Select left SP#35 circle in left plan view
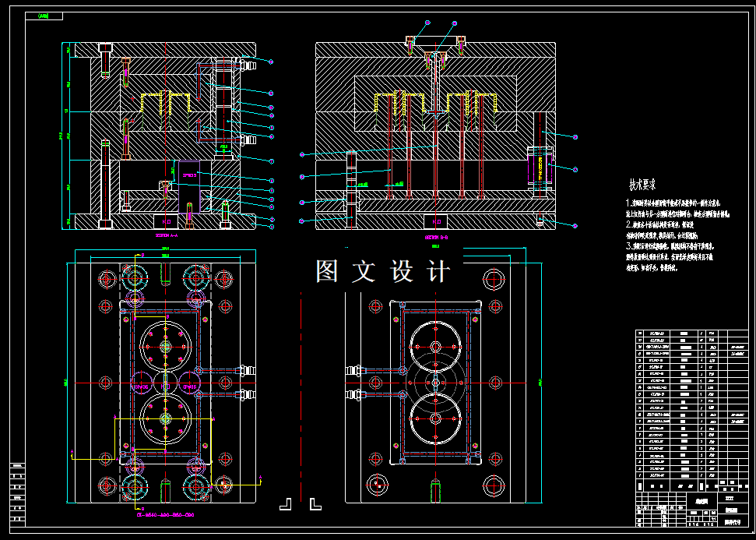This screenshot has height=540, width=756. point(142,383)
